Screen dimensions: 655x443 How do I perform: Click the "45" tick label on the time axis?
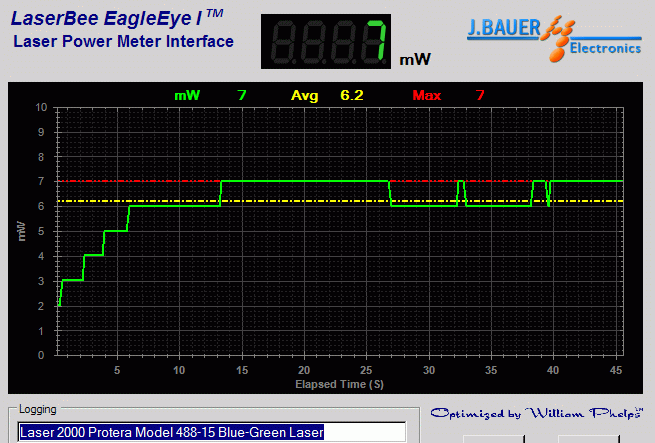point(616,370)
